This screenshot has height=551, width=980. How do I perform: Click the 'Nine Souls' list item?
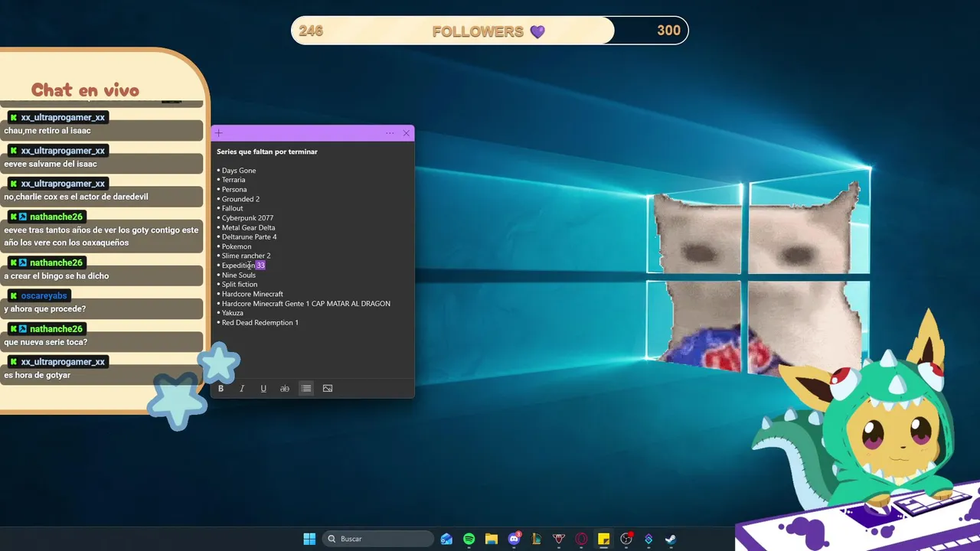click(x=239, y=275)
